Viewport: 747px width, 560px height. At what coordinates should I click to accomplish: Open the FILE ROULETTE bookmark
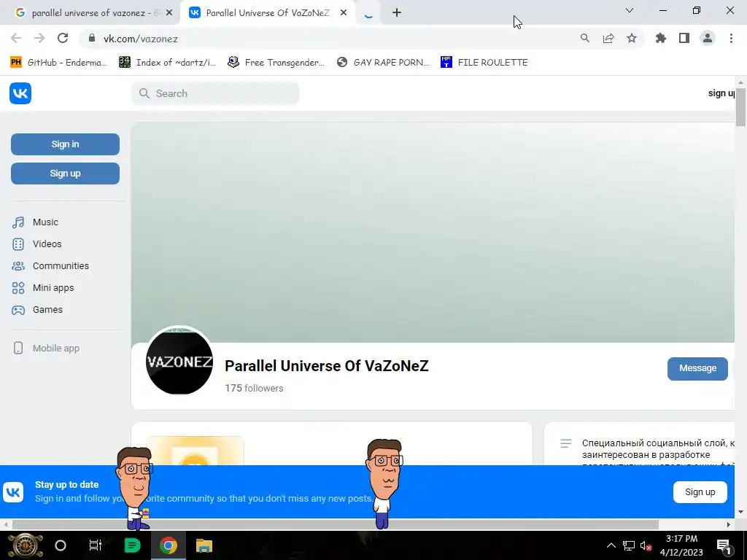click(x=484, y=63)
